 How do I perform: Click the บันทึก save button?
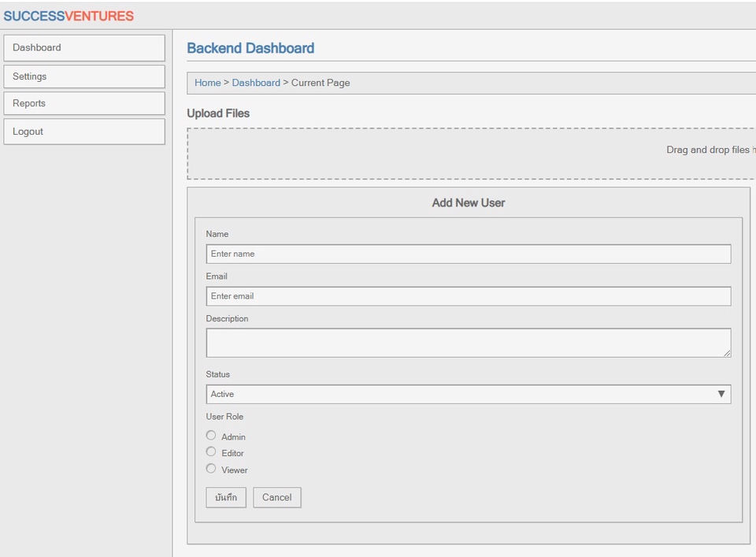[x=225, y=497]
